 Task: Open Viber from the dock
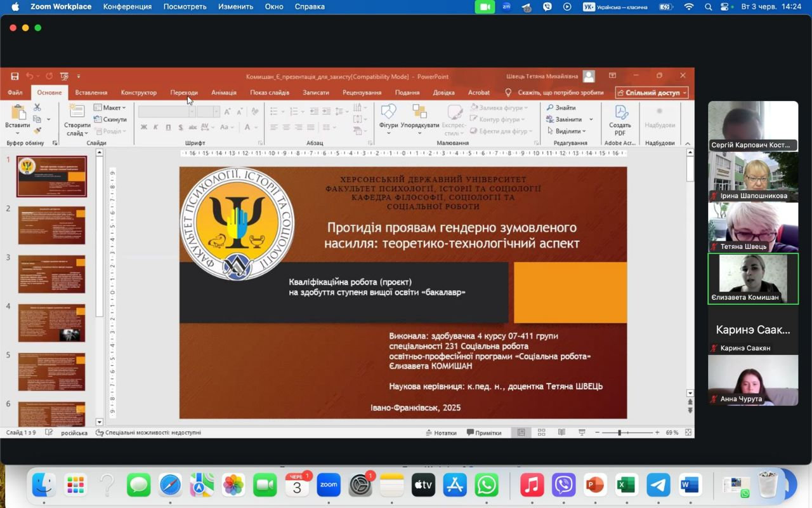pyautogui.click(x=563, y=486)
